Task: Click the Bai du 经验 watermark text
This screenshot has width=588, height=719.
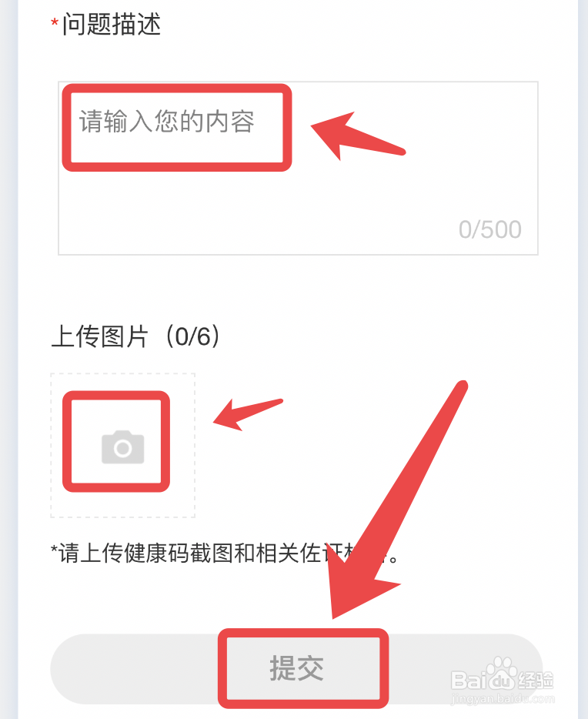Action: 503,680
